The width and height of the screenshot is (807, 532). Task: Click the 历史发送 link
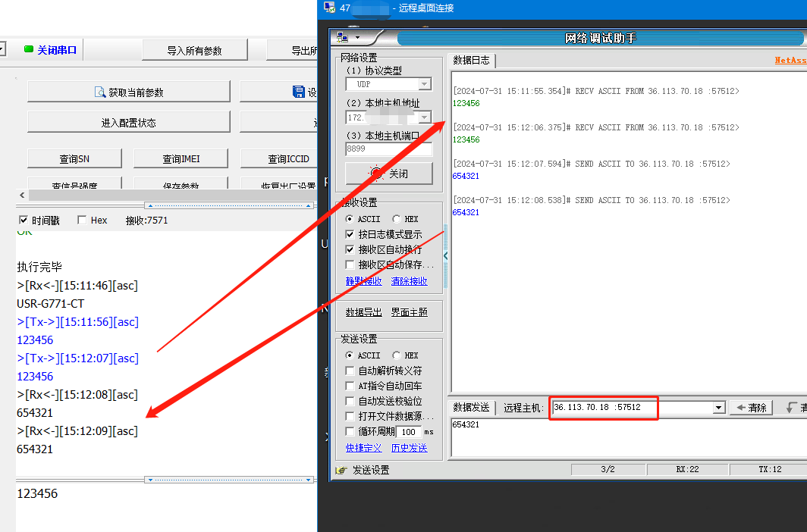409,448
